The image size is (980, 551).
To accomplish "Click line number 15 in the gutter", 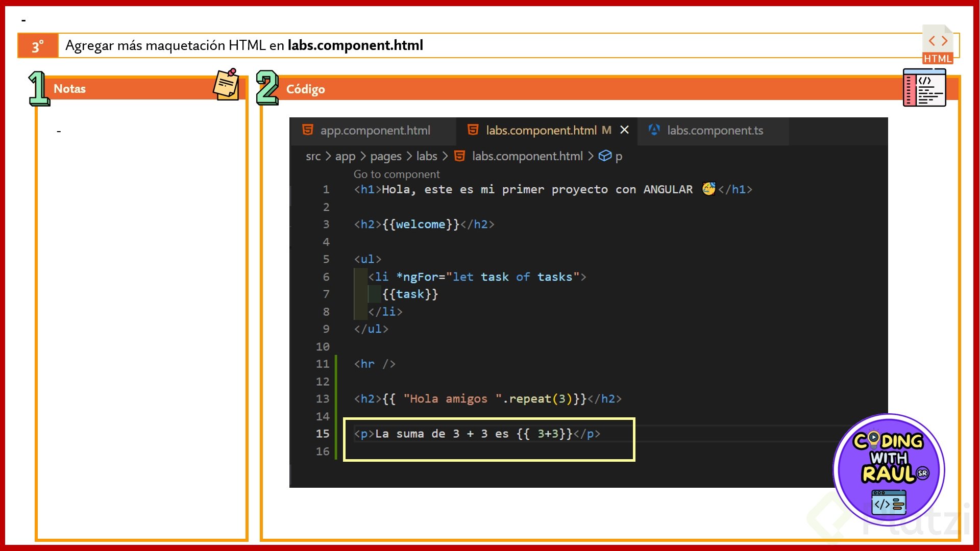I will [323, 434].
